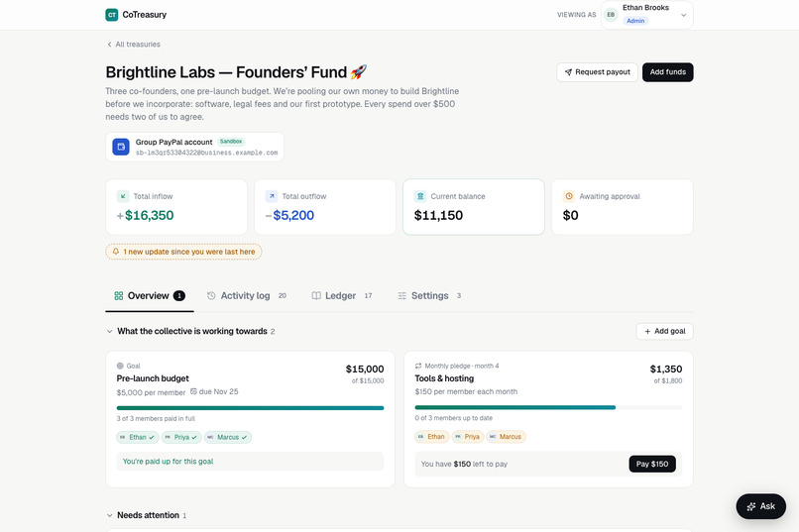Click the Admin role badge
The height and width of the screenshot is (532, 799).
point(635,21)
